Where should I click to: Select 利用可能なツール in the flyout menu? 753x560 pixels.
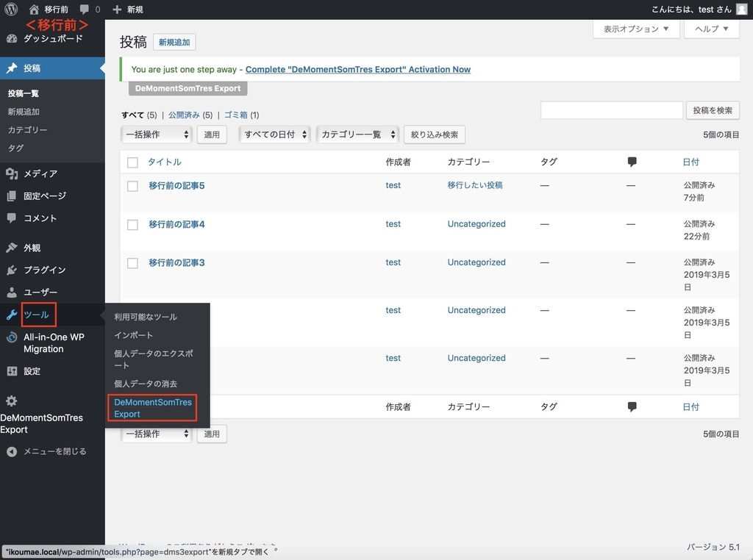point(146,317)
